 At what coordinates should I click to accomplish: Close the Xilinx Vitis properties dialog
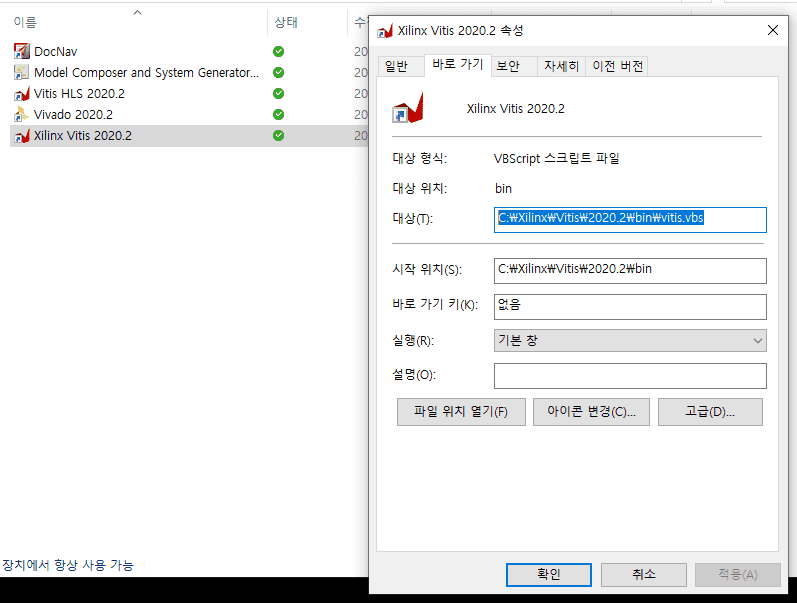(773, 31)
